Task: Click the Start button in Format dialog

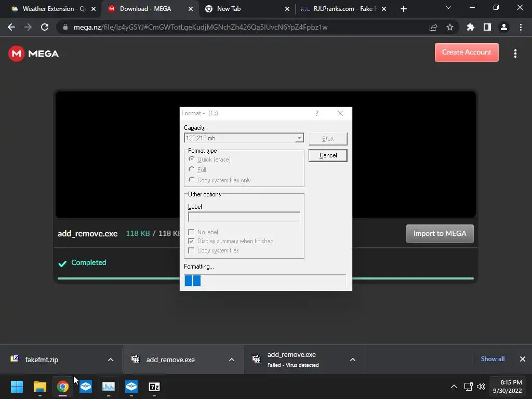Action: [328, 138]
